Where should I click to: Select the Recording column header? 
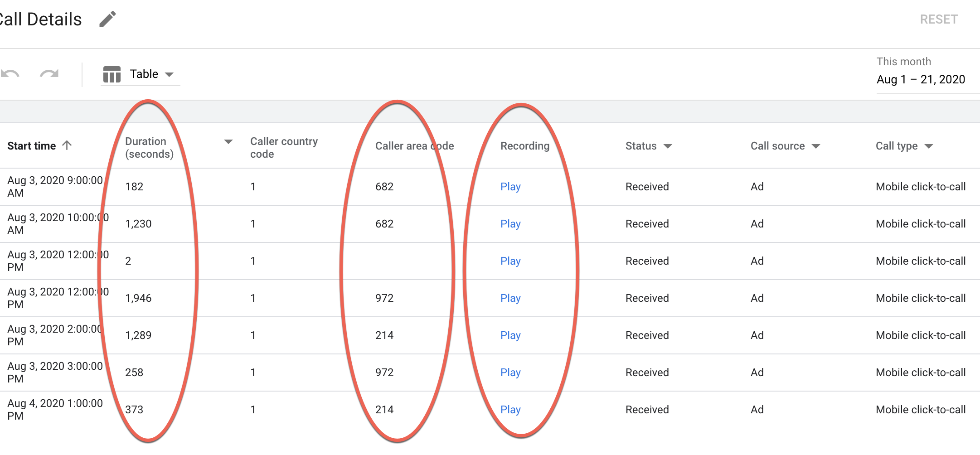(525, 145)
